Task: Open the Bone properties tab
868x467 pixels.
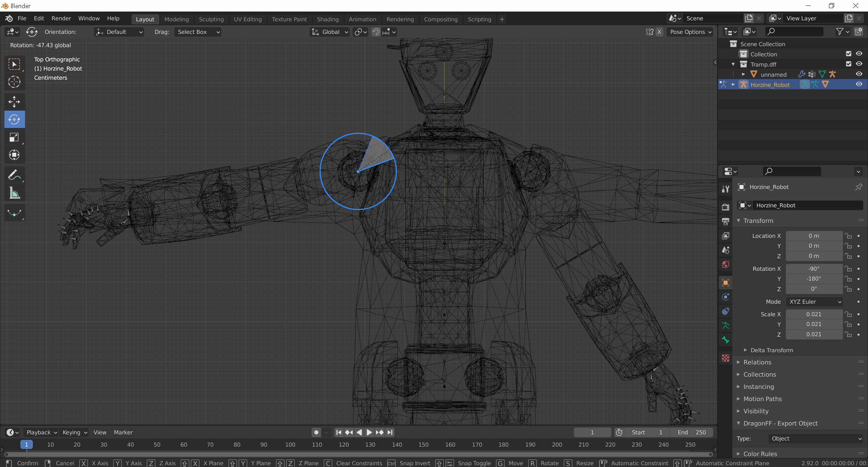Action: pyautogui.click(x=726, y=340)
